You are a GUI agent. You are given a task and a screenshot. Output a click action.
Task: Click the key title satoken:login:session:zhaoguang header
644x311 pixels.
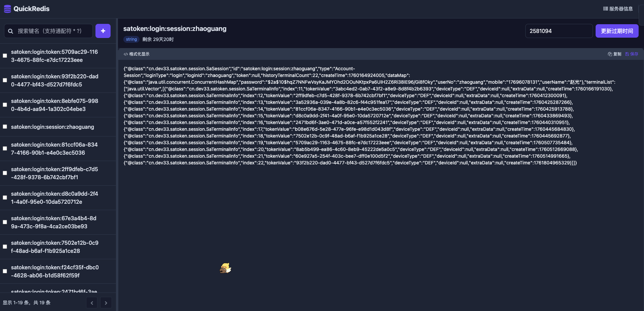175,29
